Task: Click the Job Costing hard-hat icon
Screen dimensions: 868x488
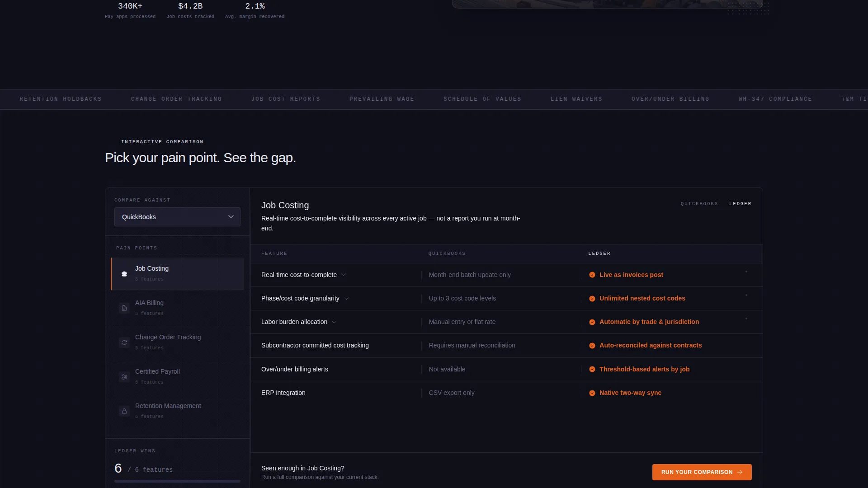Action: (x=124, y=274)
